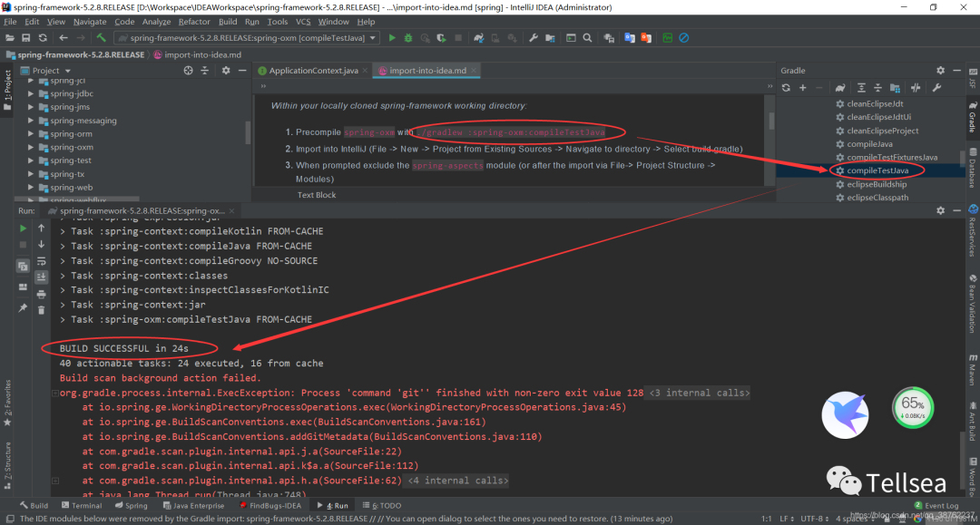This screenshot has height=525, width=980.
Task: Open the File menu
Action: (10, 22)
